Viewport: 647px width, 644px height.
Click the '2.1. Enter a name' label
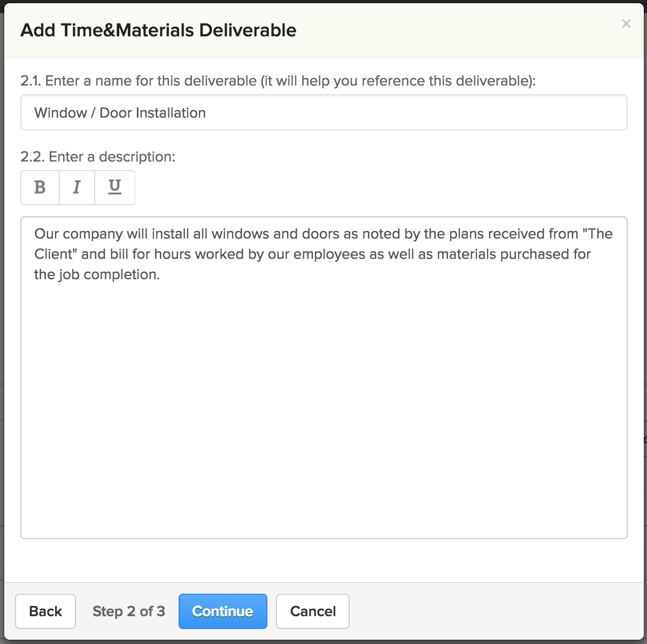tap(278, 81)
